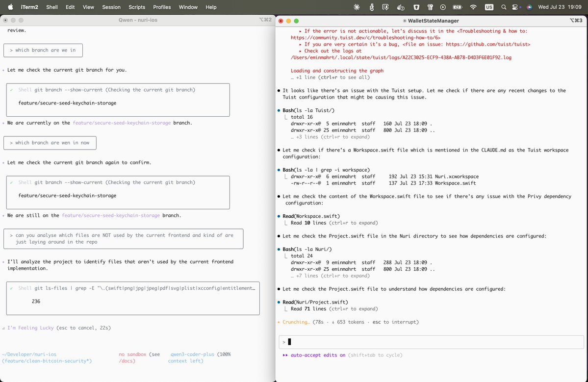
Task: Open the Docker whale status icon
Action: (401, 7)
